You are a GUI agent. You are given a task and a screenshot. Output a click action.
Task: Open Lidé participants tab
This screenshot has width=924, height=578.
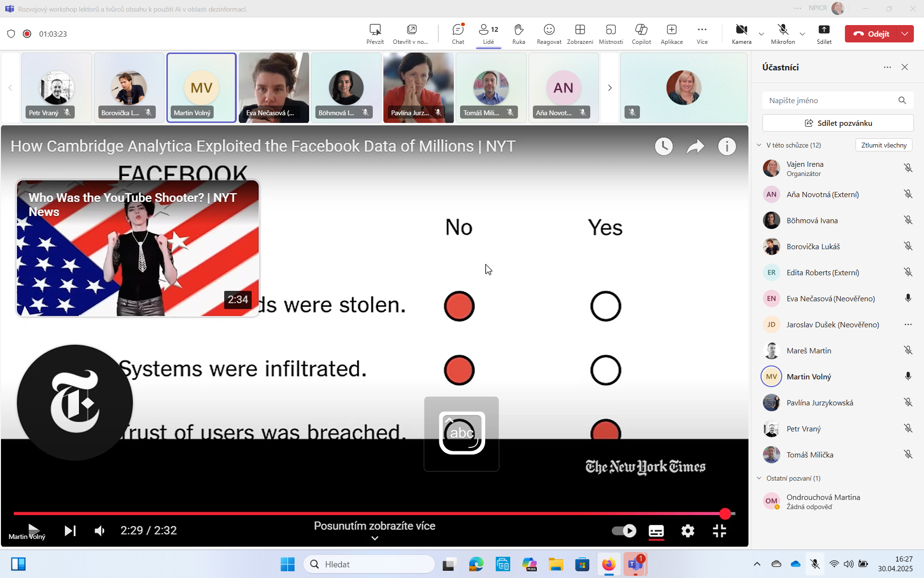488,34
